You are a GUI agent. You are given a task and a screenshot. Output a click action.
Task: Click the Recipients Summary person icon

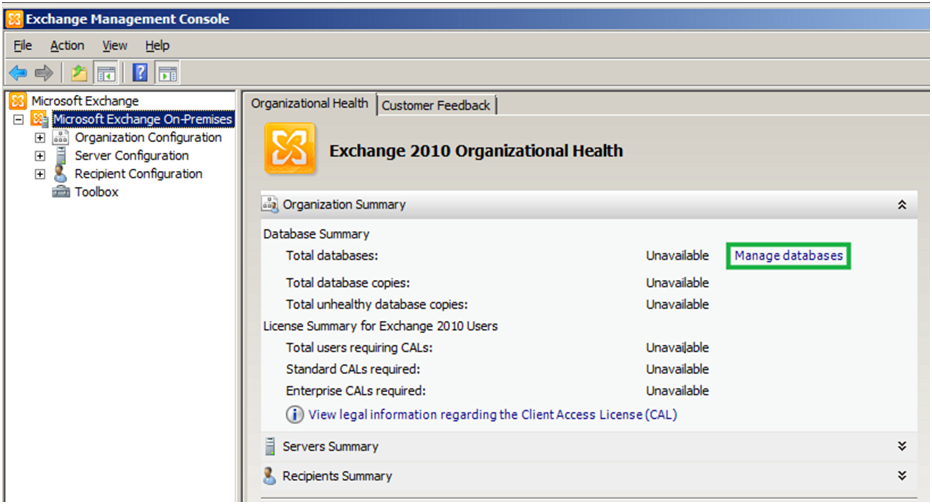(x=270, y=475)
